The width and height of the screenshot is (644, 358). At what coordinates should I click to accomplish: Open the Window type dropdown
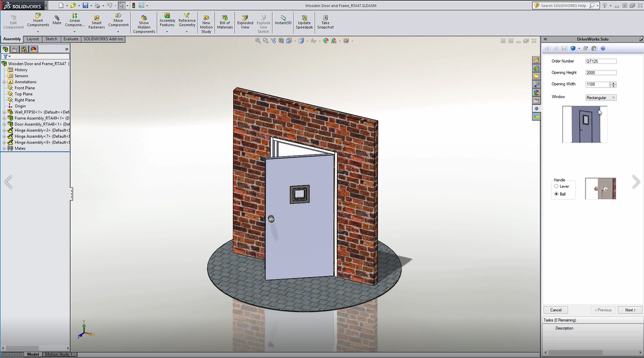601,98
